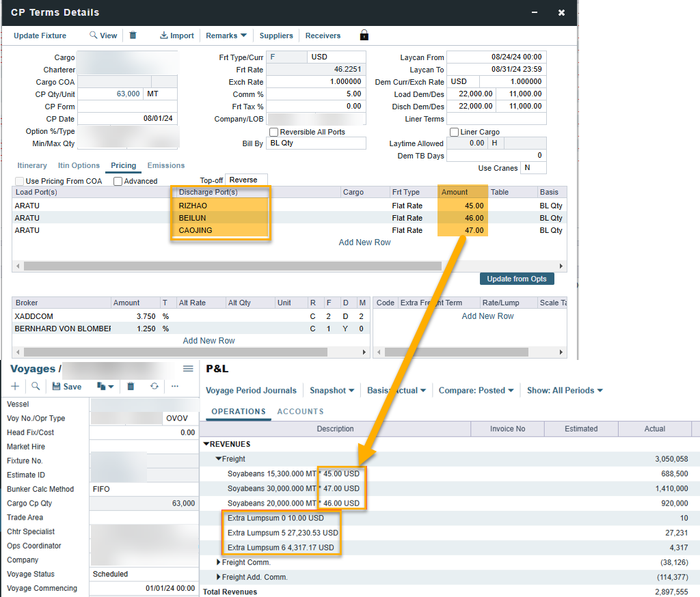Image resolution: width=700 pixels, height=597 pixels.
Task: Enable the Reversible All Ports checkbox
Action: click(274, 132)
